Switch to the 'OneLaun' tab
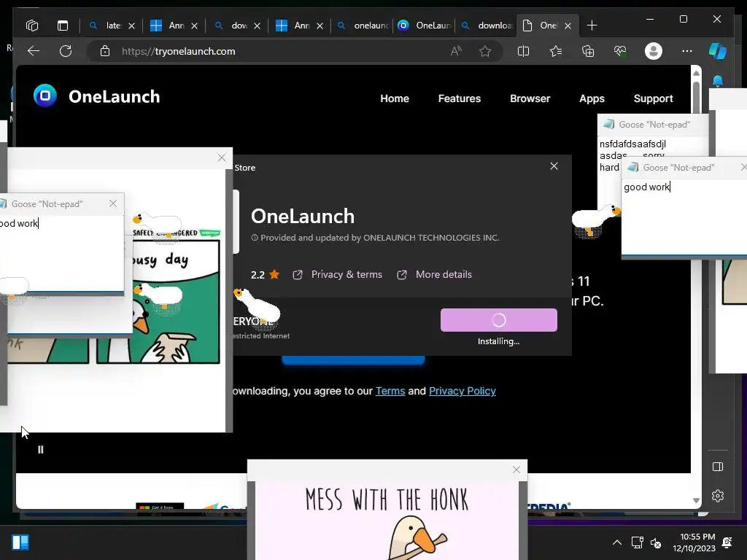Viewport: 747px width, 560px height. [x=425, y=26]
